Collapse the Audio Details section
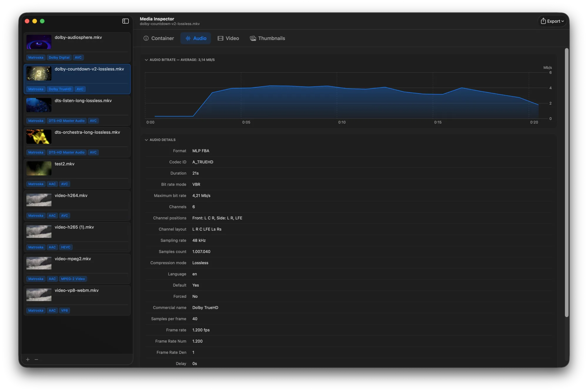 [146, 140]
